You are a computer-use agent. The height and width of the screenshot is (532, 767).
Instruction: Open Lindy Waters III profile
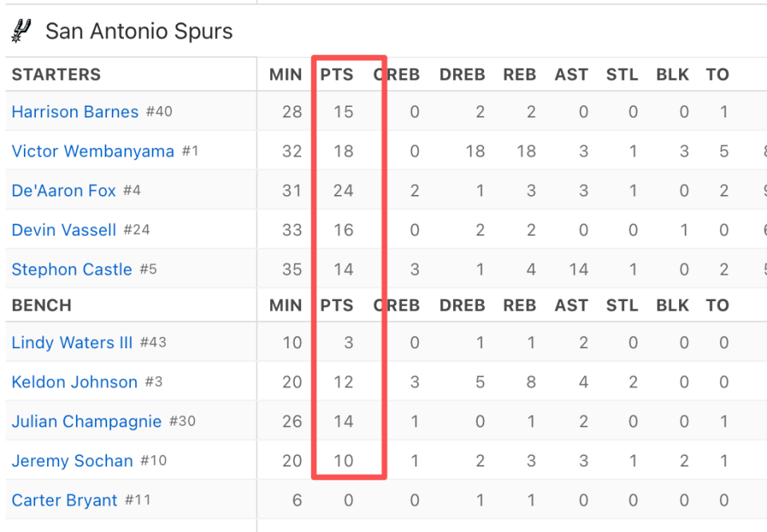[x=72, y=343]
